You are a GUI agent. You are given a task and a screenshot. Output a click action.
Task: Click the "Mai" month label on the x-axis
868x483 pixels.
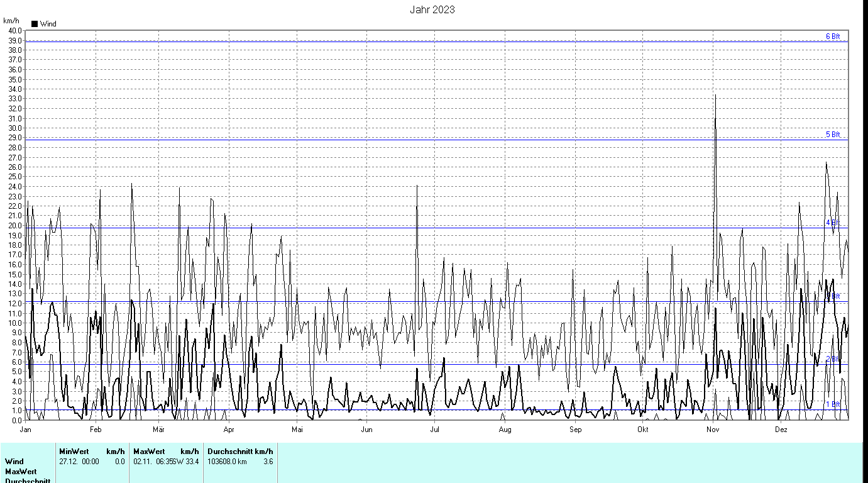pyautogui.click(x=297, y=430)
